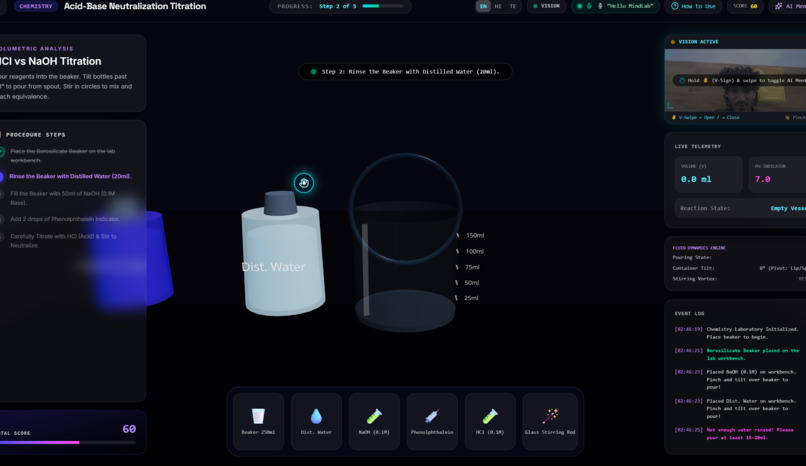
Task: Click the Stirring Vortex telemetry row
Action: click(x=739, y=279)
